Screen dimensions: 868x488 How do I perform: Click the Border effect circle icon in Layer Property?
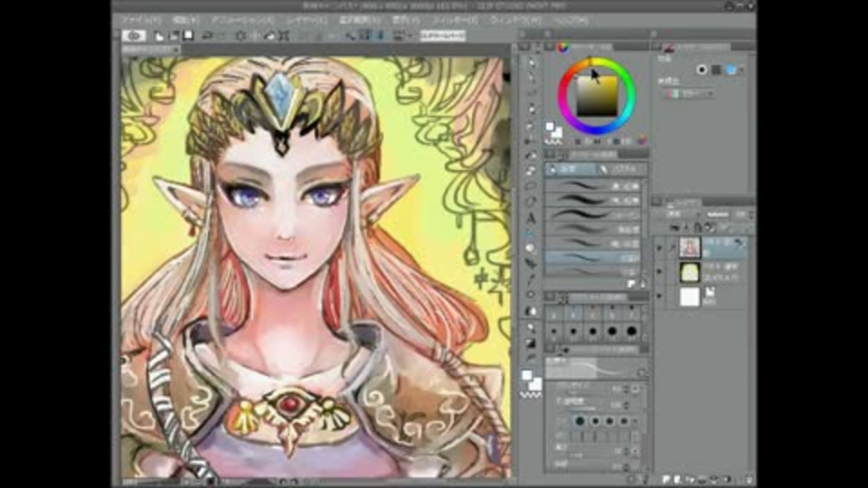(x=702, y=70)
